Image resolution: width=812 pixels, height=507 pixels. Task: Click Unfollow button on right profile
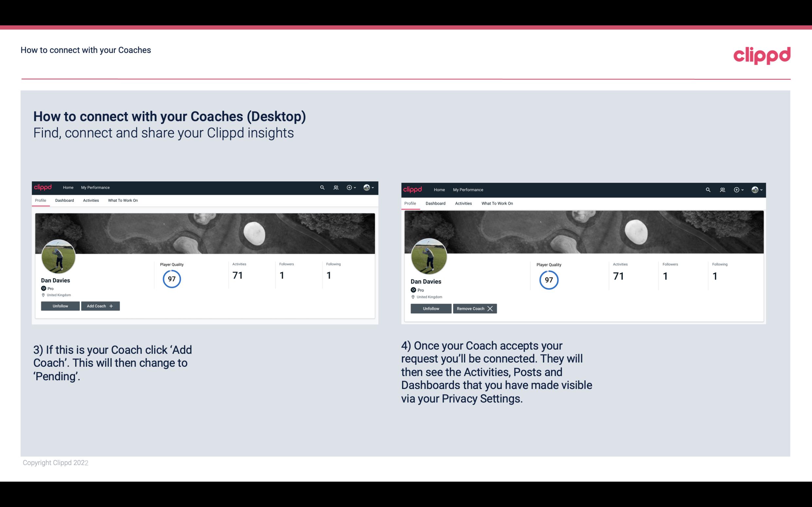430,308
